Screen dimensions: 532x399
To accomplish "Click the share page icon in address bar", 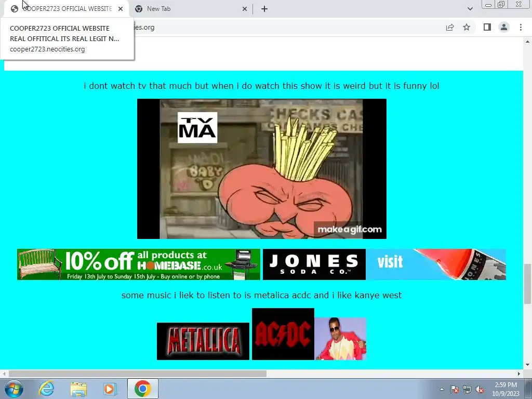I will pos(450,27).
